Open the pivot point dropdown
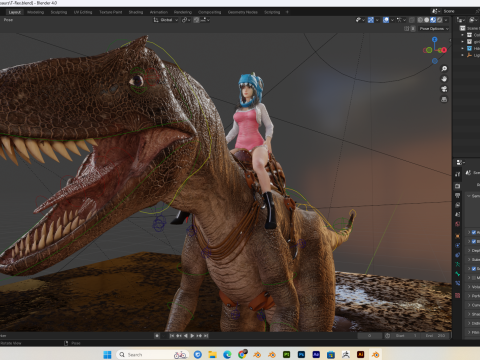The width and height of the screenshot is (480, 360). pyautogui.click(x=186, y=20)
